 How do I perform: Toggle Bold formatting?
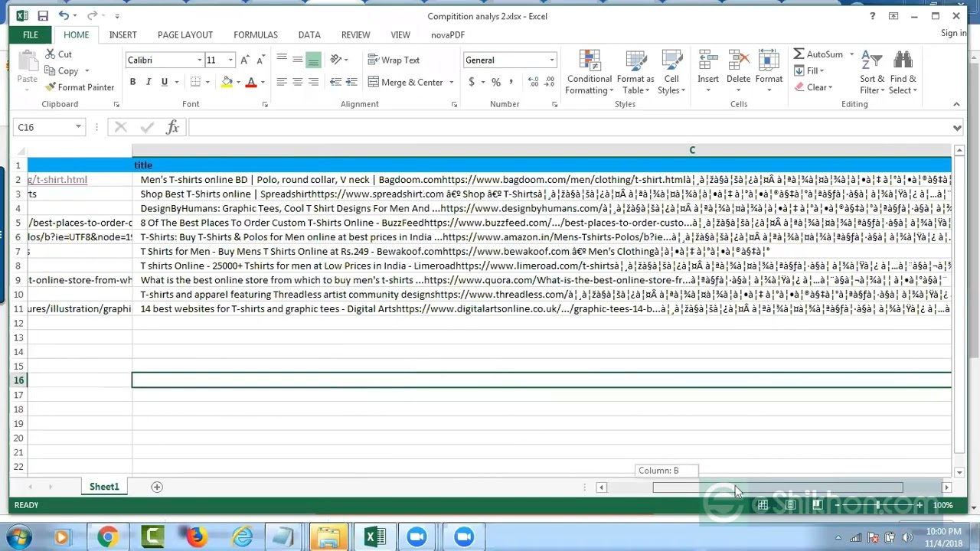click(x=132, y=82)
